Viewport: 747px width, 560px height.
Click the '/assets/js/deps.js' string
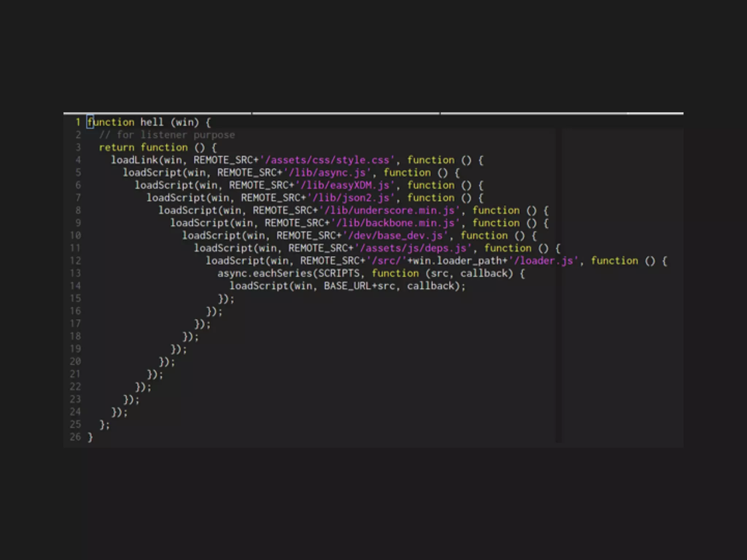[x=413, y=248]
